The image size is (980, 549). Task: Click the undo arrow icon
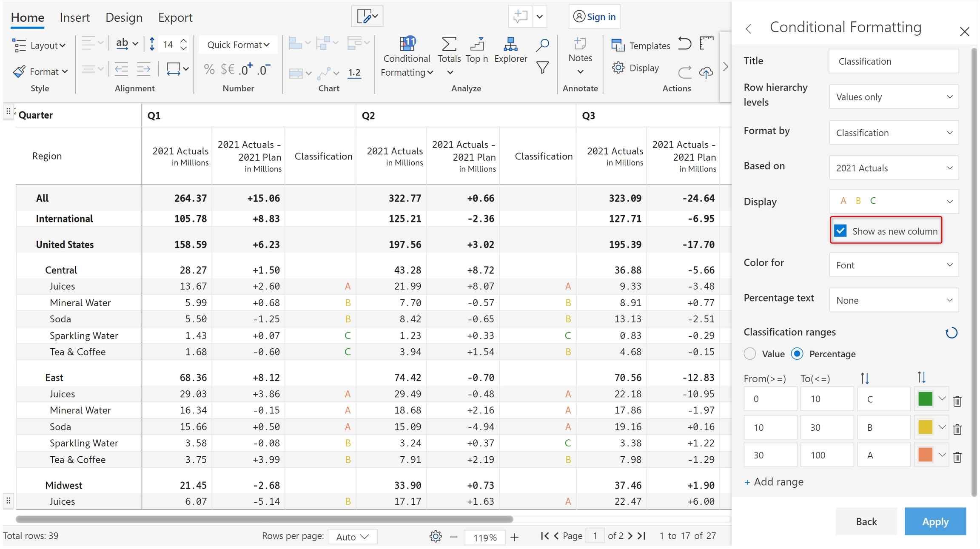pyautogui.click(x=684, y=44)
